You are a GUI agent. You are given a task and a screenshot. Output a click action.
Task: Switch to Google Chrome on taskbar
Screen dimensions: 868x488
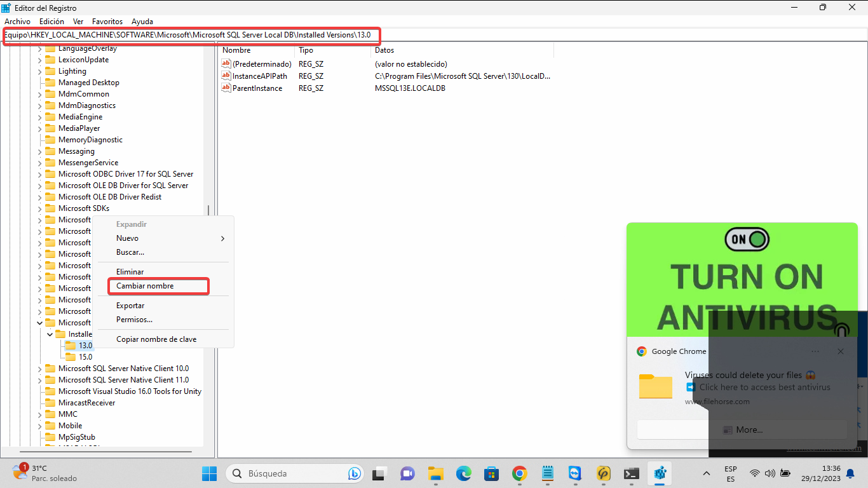click(520, 473)
